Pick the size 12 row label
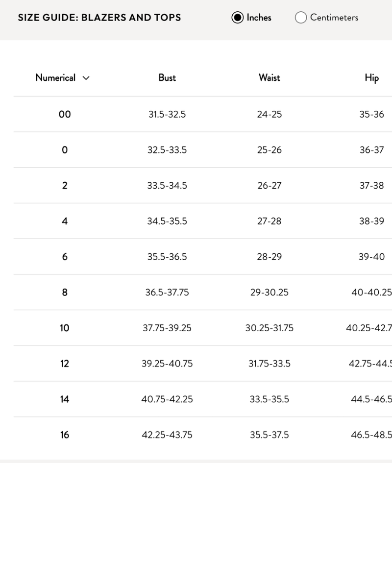Screen dimensions: 392x588 click(x=65, y=364)
